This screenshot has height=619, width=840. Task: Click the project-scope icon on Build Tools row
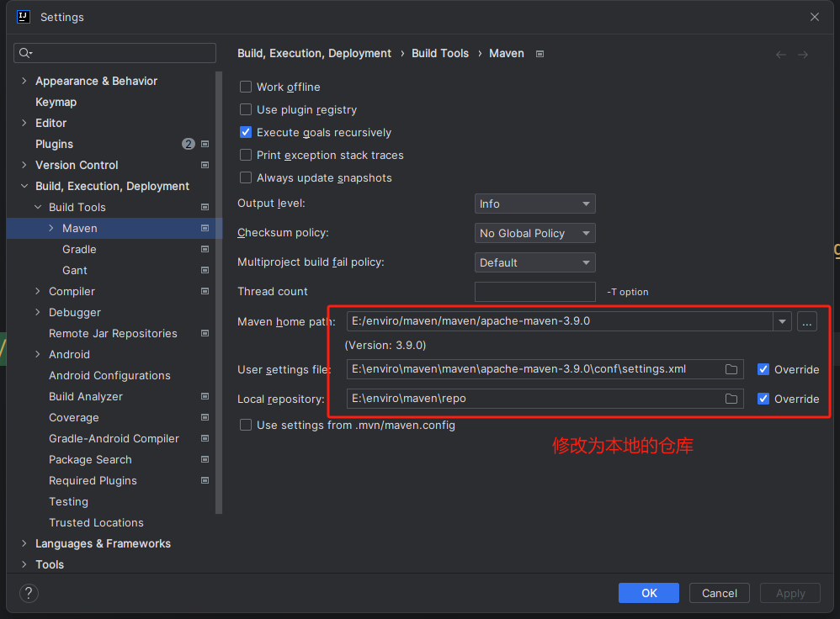205,207
